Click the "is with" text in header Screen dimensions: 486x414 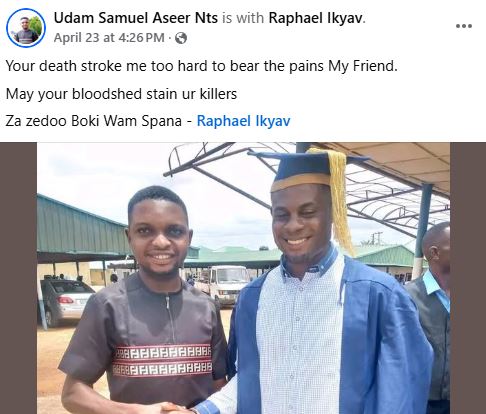click(243, 18)
